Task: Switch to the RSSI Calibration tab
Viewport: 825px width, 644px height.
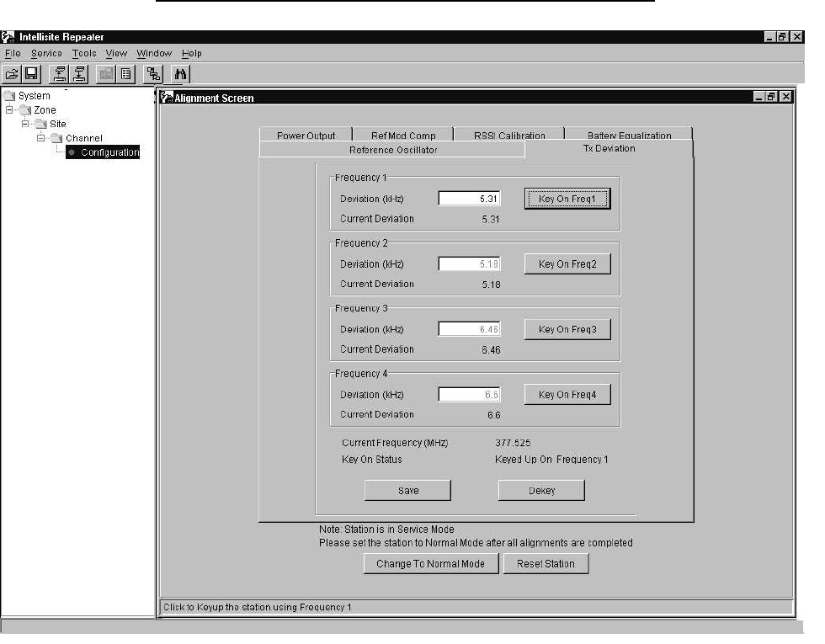Action: pos(509,135)
